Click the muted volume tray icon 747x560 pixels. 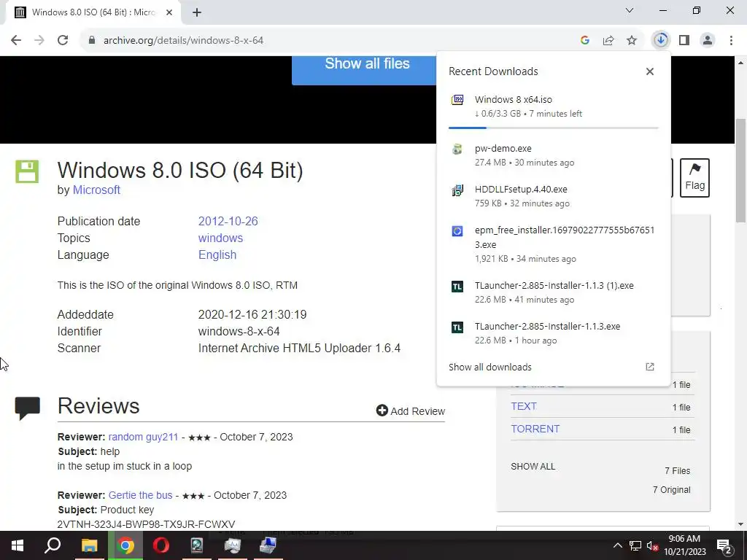[x=652, y=545]
